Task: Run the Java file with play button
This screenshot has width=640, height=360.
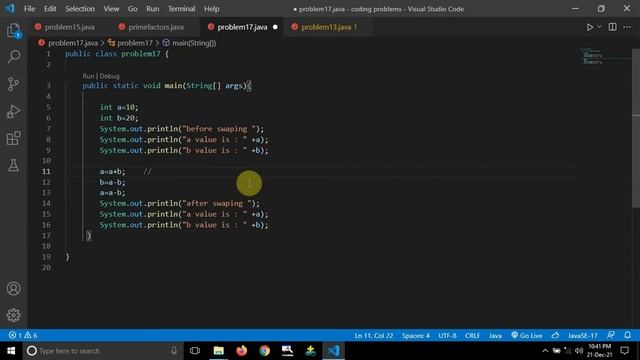Action: click(x=590, y=27)
